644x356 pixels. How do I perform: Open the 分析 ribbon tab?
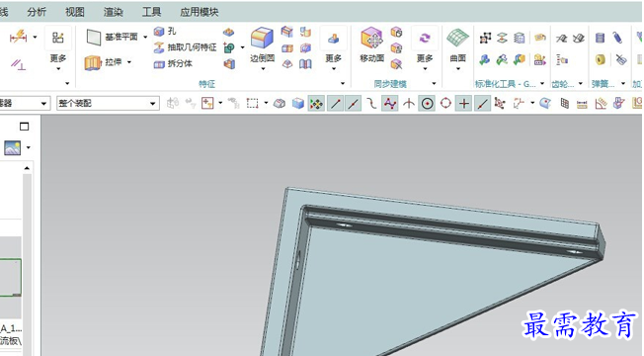(x=37, y=12)
